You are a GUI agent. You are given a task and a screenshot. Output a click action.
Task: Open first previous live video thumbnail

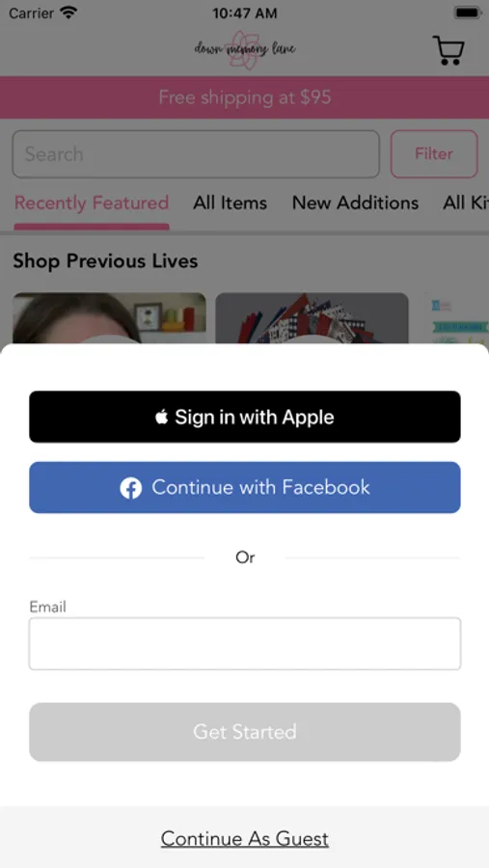point(109,318)
